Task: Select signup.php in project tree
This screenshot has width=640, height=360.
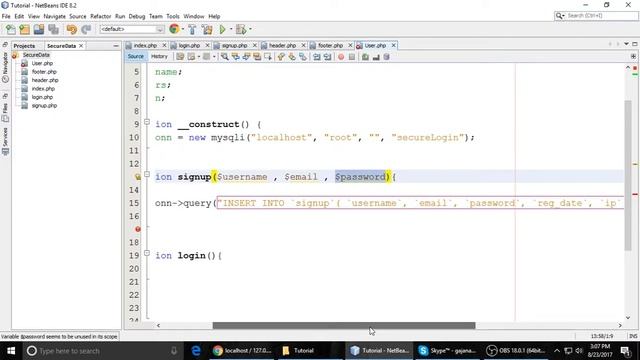Action: coord(44,106)
